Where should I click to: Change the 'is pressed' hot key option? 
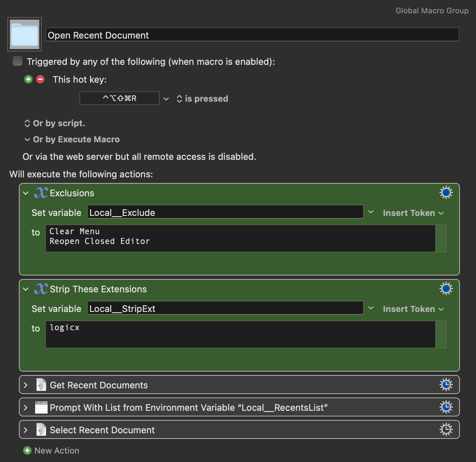(202, 99)
